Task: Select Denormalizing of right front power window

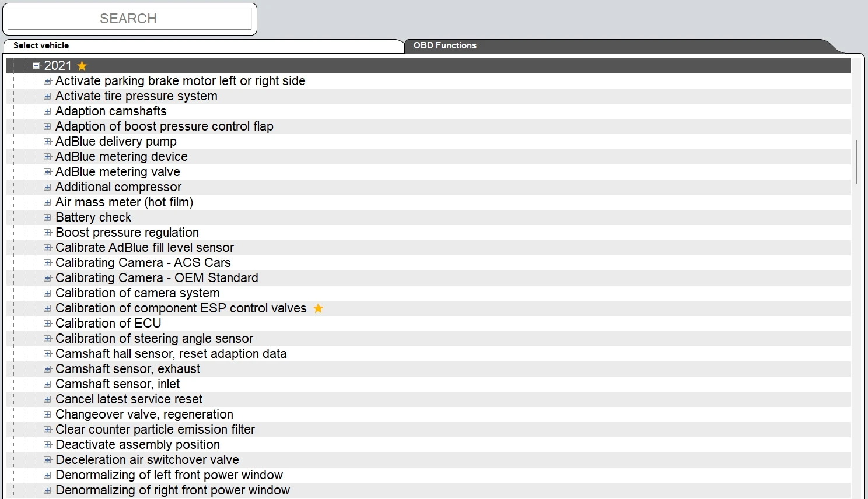Action: (173, 490)
